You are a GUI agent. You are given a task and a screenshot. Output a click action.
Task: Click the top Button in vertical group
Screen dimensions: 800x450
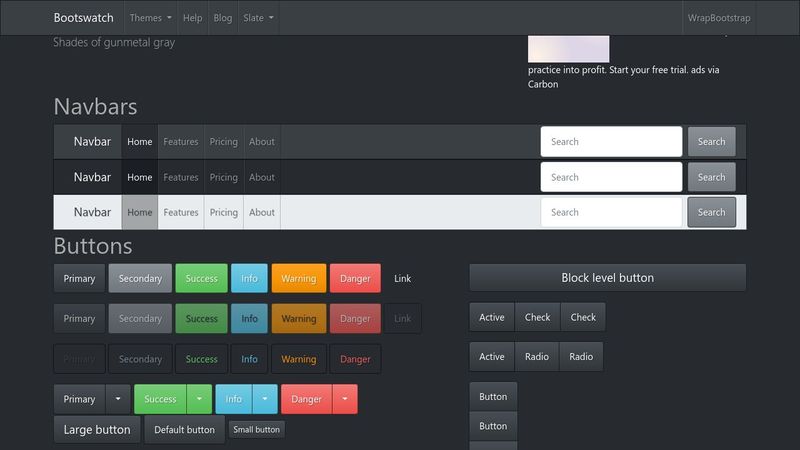pos(493,396)
